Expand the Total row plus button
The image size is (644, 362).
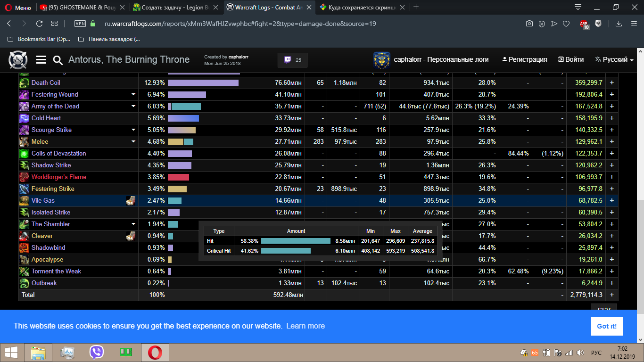click(x=612, y=295)
